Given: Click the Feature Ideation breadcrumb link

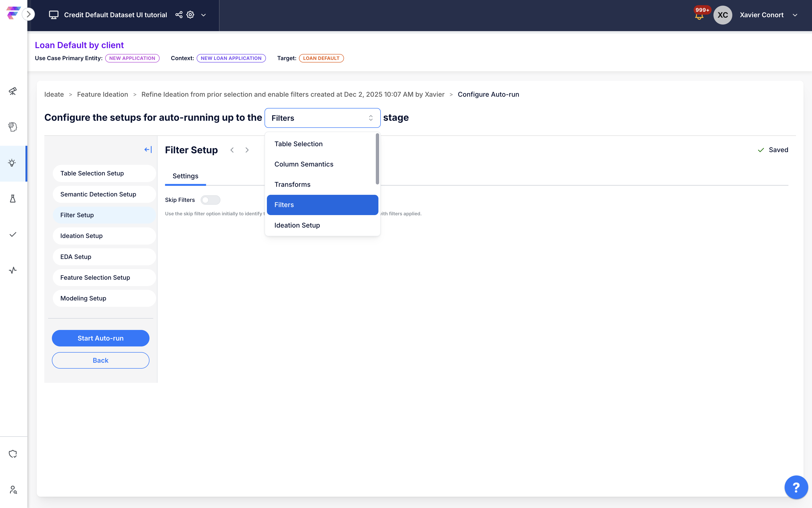Looking at the screenshot, I should (102, 94).
